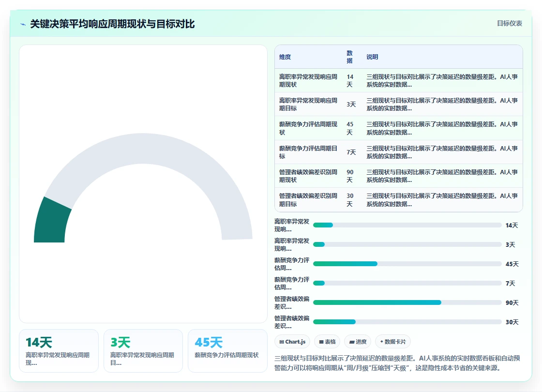Click the 90天 value beside its progress bar
Screen dimensions: 542x392
click(512, 303)
